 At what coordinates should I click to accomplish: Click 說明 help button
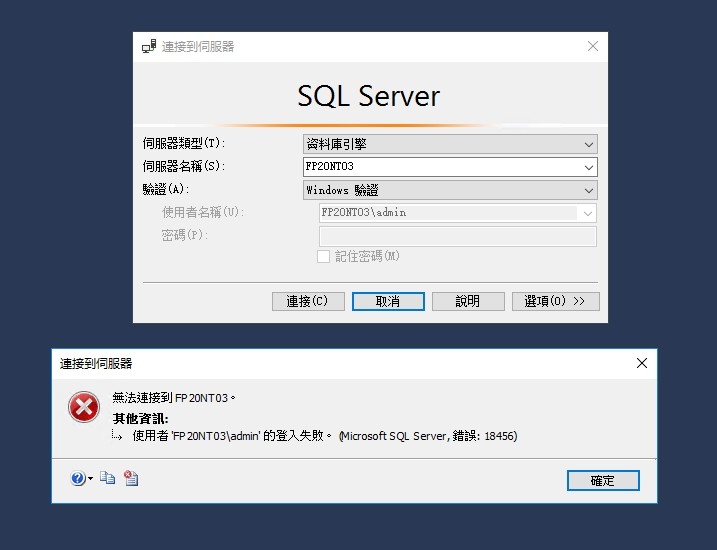[468, 301]
